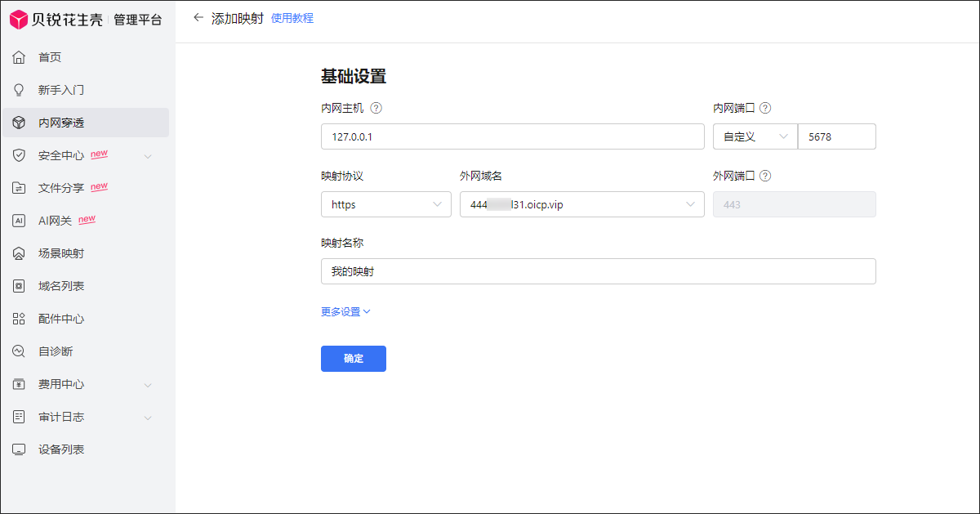
Task: Expand 更多设置 options
Action: pos(345,311)
